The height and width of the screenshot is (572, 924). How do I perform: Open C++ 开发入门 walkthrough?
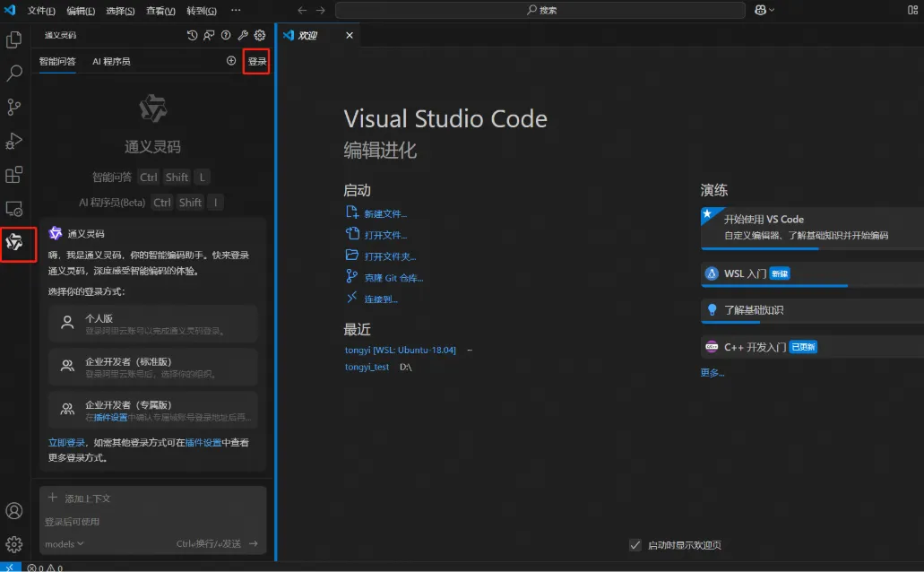tap(812, 347)
